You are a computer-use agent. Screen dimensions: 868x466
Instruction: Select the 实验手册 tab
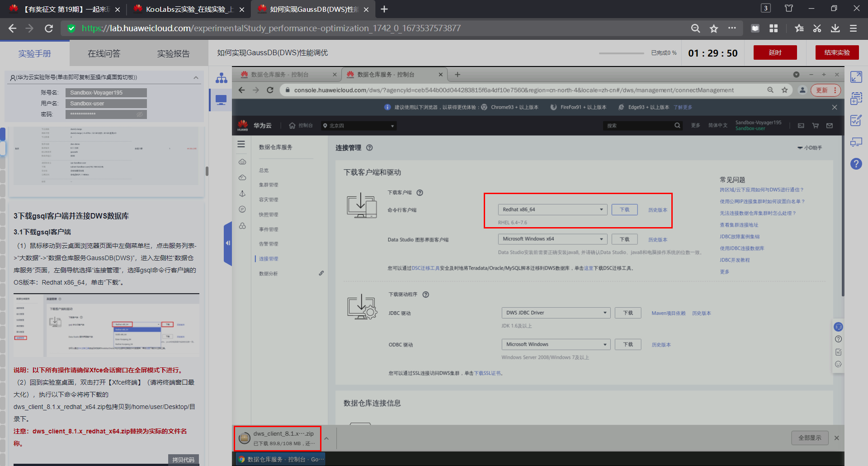click(x=35, y=53)
